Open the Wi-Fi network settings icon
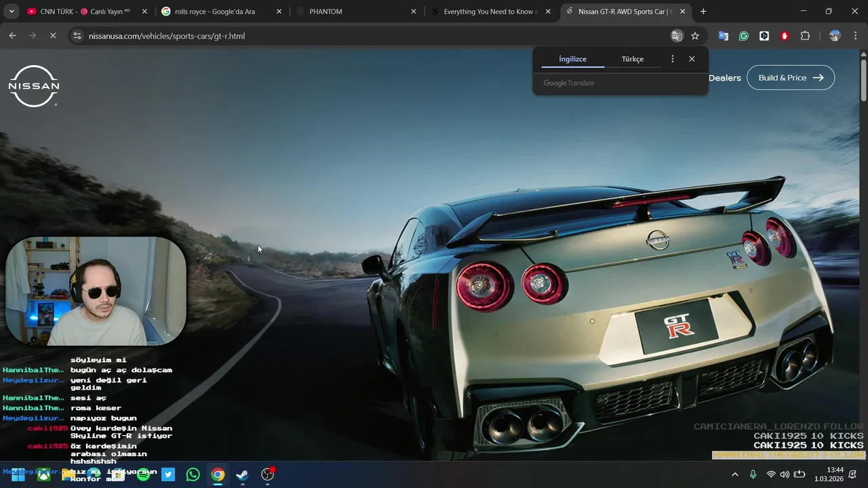Viewport: 868px width, 488px height. click(x=771, y=474)
